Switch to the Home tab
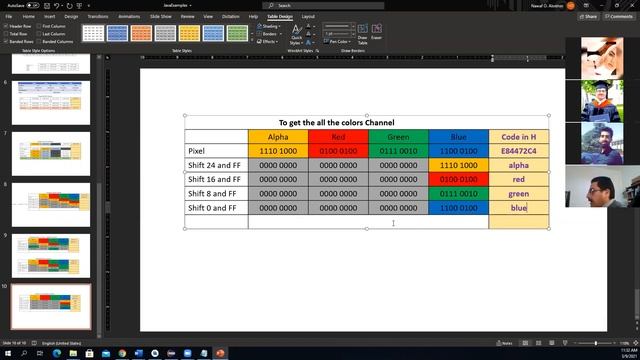640x360 pixels. coord(29,17)
